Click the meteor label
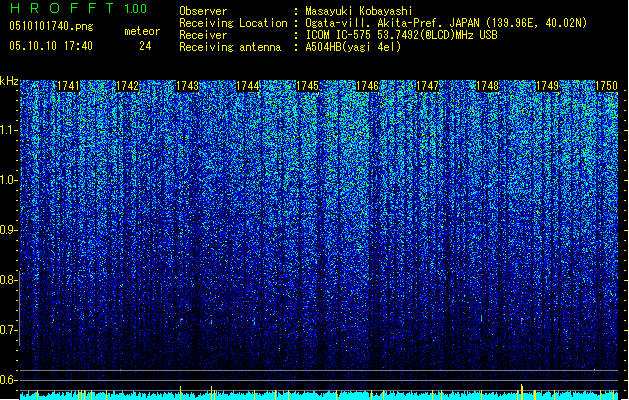The width and height of the screenshot is (629, 400). coord(142,31)
